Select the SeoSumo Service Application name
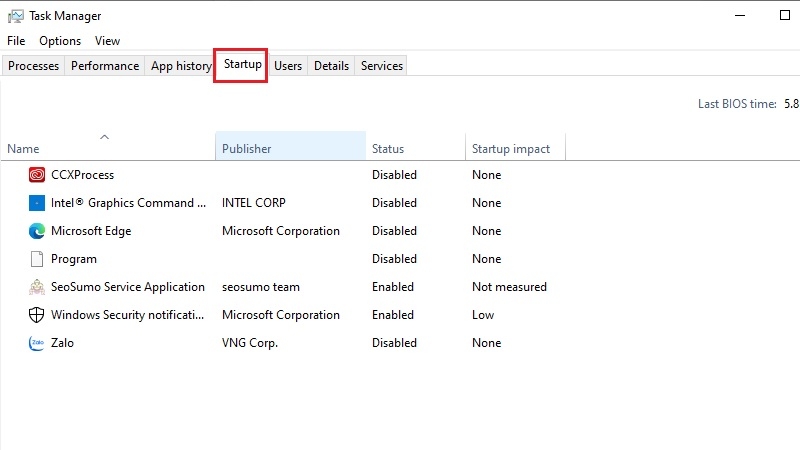Viewport: 800px width, 450px height. tap(128, 287)
